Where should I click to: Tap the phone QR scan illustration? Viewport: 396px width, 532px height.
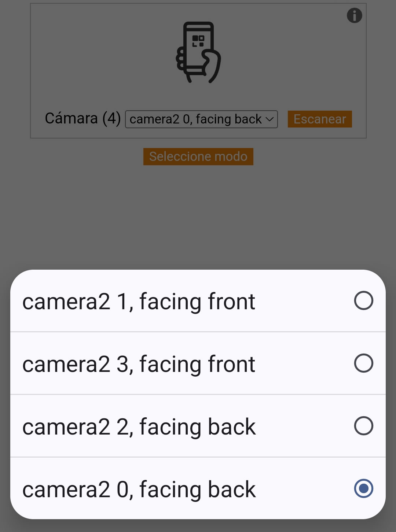coord(198,52)
